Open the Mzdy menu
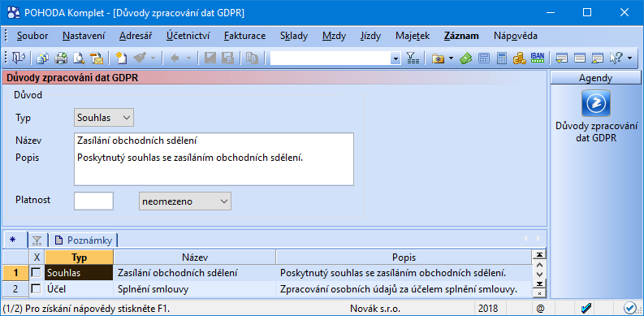Image resolution: width=644 pixels, height=316 pixels. coord(334,36)
